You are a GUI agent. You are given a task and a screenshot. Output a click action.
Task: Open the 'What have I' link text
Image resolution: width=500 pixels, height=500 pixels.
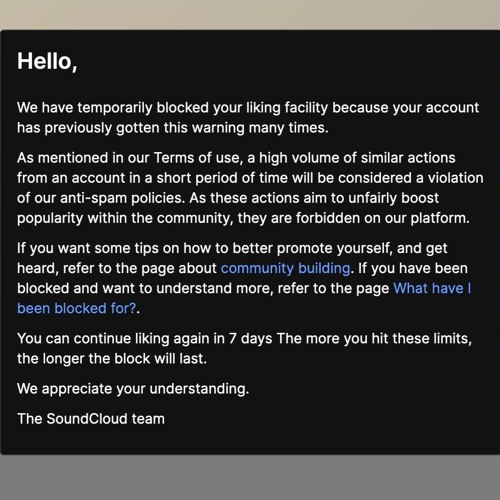(x=432, y=288)
